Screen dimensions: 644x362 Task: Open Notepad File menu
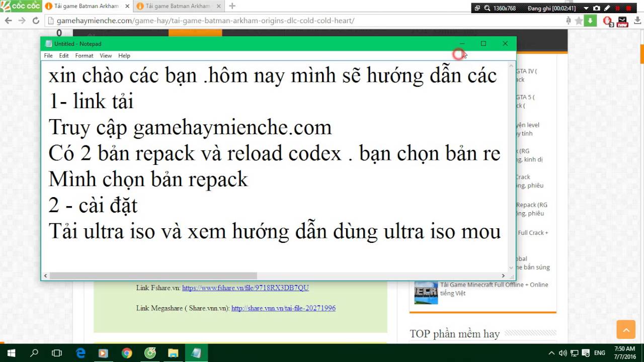coord(48,56)
